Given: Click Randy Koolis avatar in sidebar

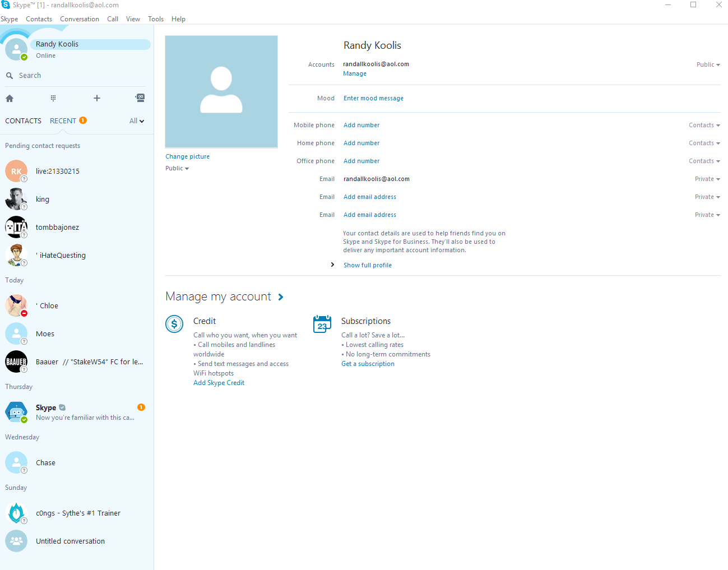Looking at the screenshot, I should (16, 49).
